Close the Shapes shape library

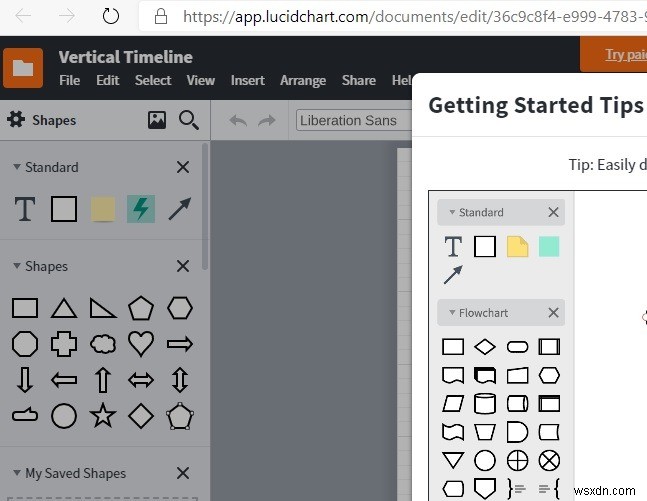point(183,266)
